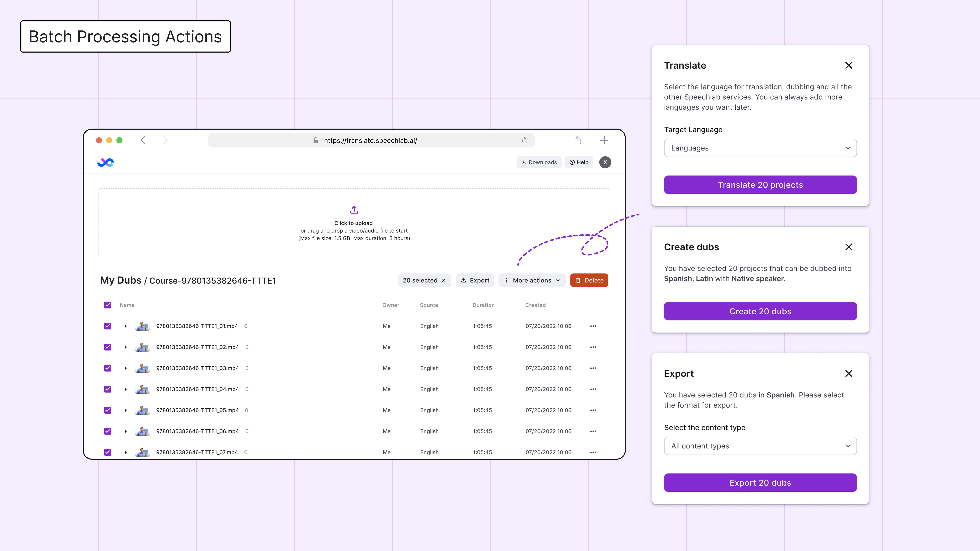Reload the page with the refresh icon
This screenshot has height=551, width=980.
(525, 140)
